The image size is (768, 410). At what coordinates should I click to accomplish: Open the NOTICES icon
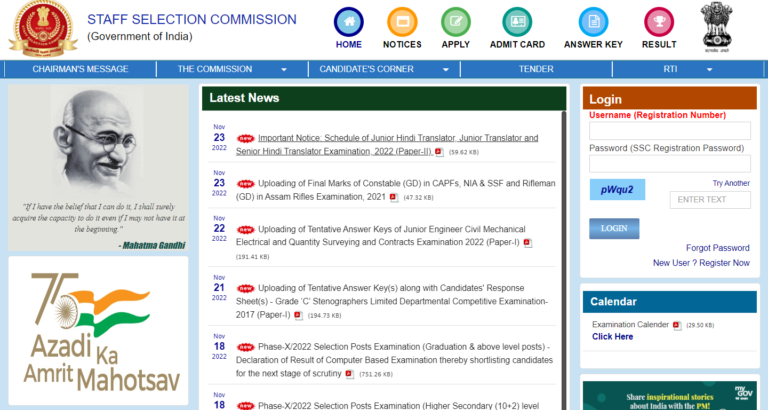(402, 22)
